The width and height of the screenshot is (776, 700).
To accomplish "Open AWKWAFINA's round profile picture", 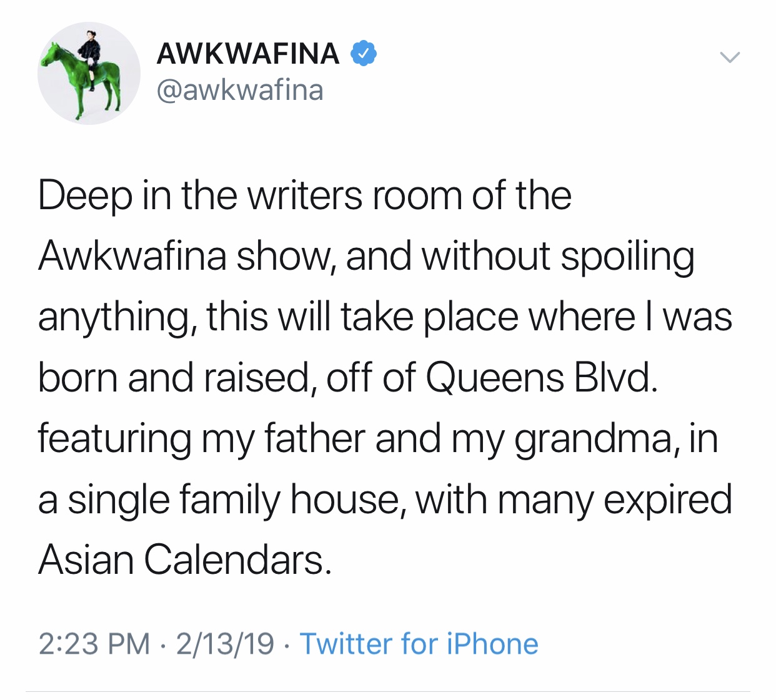I will 89,73.
